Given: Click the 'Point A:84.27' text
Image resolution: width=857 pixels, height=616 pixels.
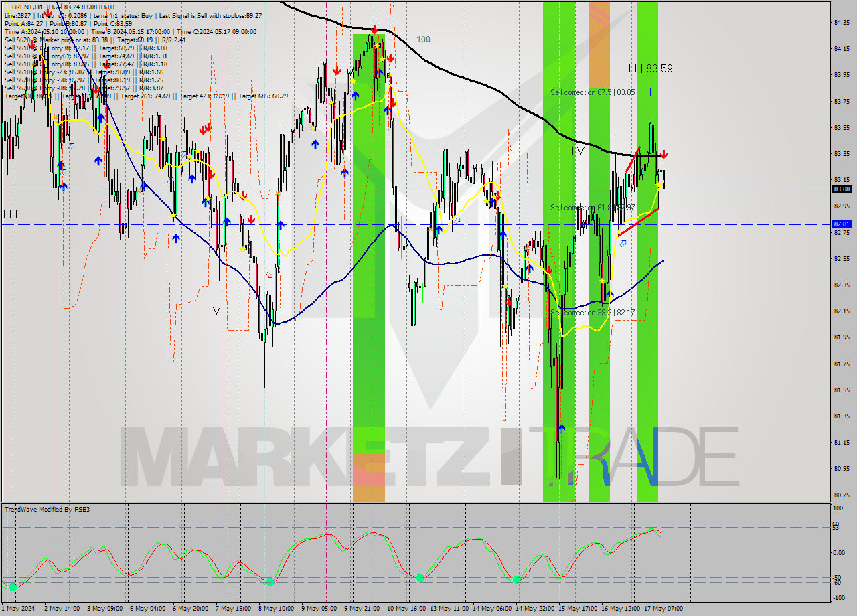Looking at the screenshot, I should click(23, 23).
